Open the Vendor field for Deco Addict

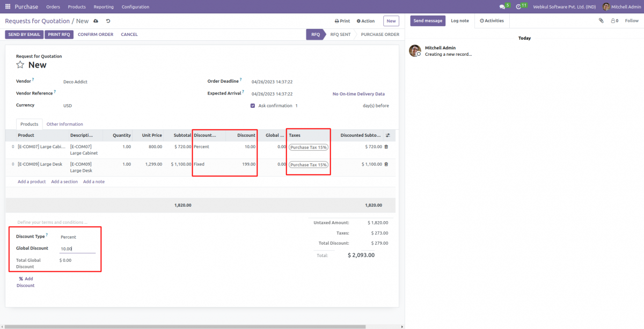(x=75, y=82)
